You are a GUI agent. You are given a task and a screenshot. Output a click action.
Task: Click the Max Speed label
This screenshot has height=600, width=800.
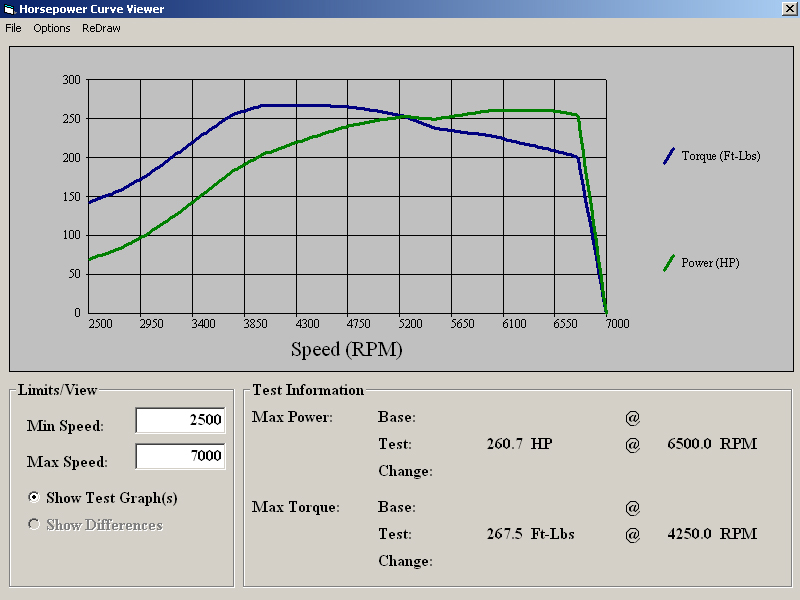tap(67, 462)
